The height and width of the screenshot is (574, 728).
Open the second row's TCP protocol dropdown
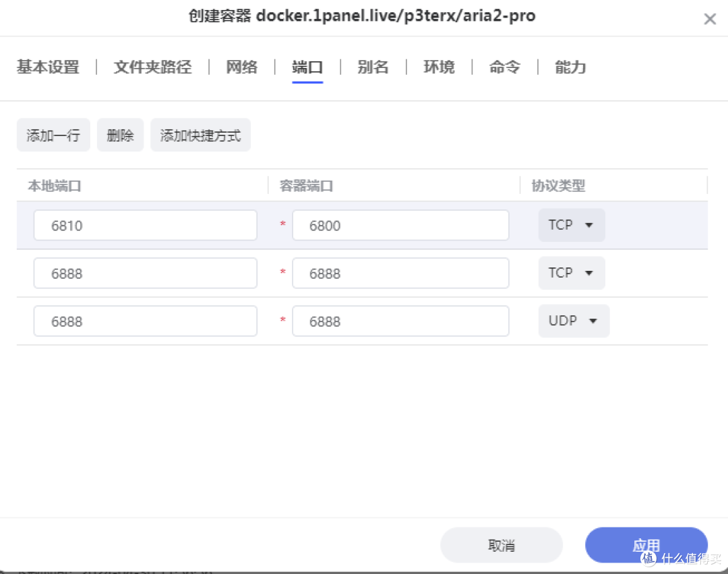point(571,273)
